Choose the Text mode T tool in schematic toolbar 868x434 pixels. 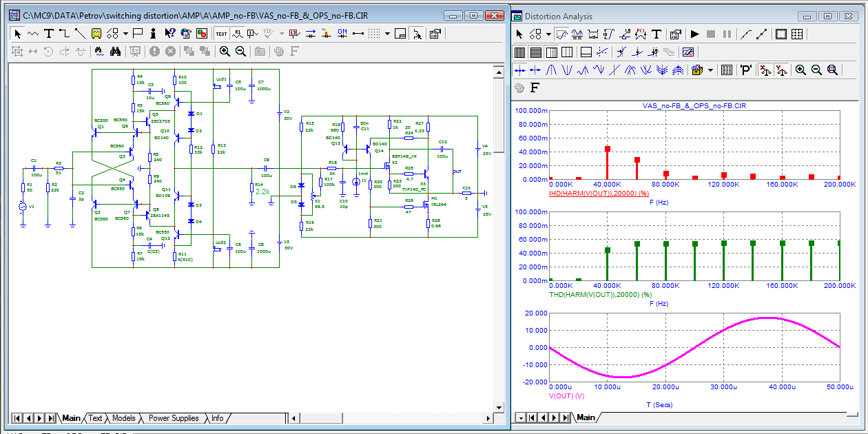tap(49, 33)
